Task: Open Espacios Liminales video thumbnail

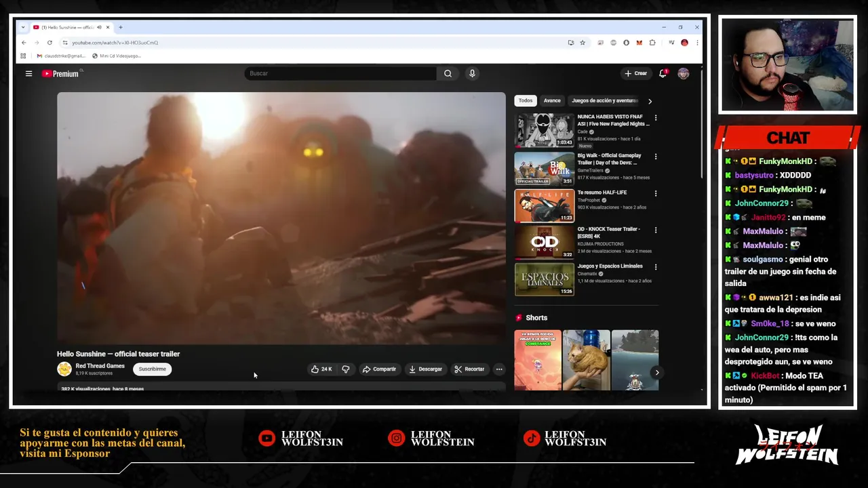Action: tap(545, 279)
